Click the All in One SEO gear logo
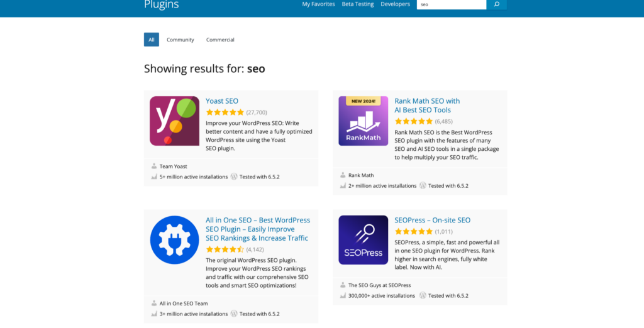Image resolution: width=644 pixels, height=328 pixels. [x=175, y=240]
